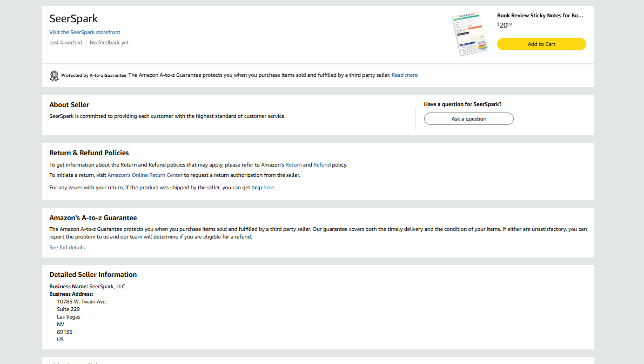The height and width of the screenshot is (364, 644).
Task: Visit the SeerSpark storefront link
Action: point(85,32)
